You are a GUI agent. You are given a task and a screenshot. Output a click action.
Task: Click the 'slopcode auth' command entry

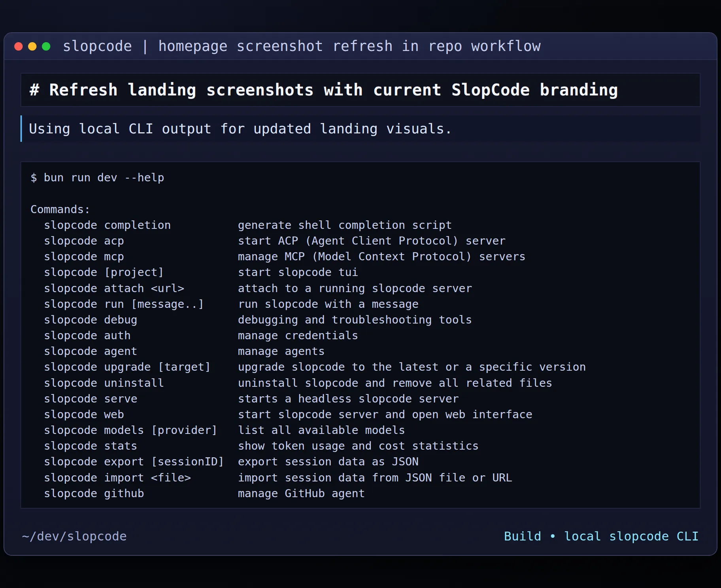[x=87, y=335]
